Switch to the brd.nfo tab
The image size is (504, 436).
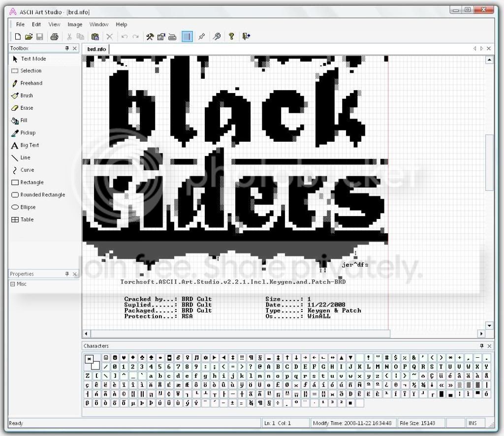click(96, 49)
